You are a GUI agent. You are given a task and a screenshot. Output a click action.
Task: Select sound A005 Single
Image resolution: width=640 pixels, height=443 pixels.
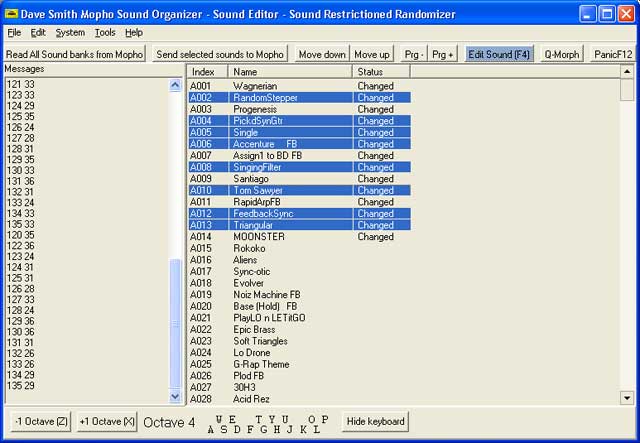point(300,132)
